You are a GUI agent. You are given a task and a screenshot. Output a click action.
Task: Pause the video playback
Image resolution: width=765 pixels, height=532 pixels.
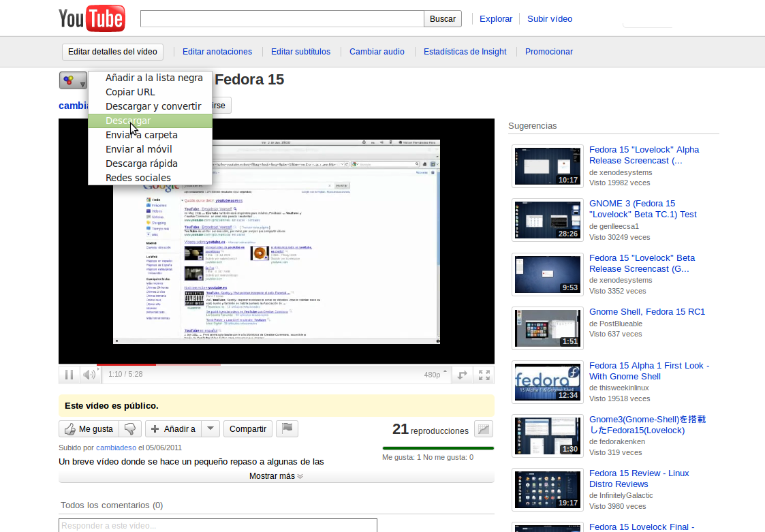coord(69,375)
